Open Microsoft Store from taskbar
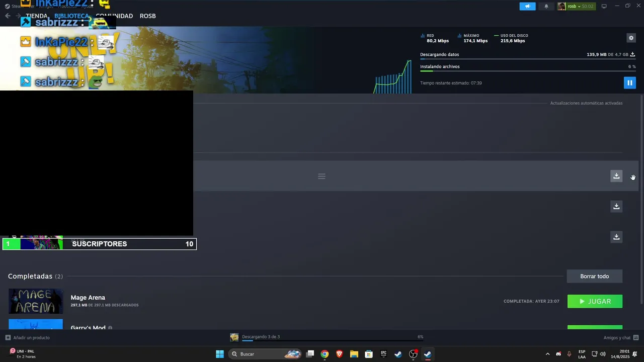This screenshot has width=644, height=362. [x=369, y=354]
